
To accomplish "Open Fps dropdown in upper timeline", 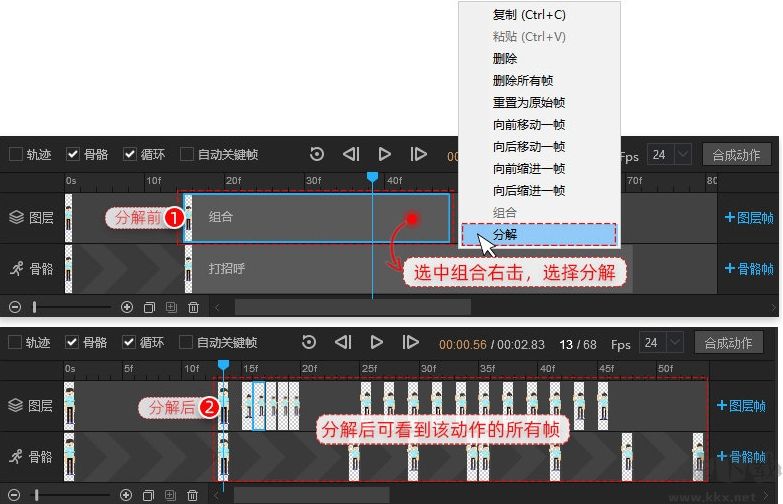I will coord(683,154).
